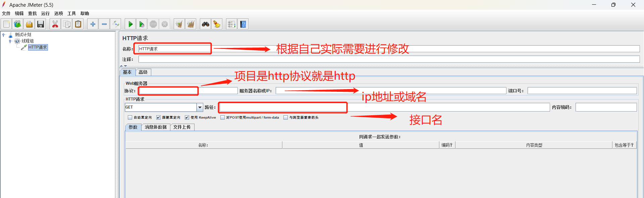Click the 协议 input field
This screenshot has width=644, height=198.
(188, 91)
